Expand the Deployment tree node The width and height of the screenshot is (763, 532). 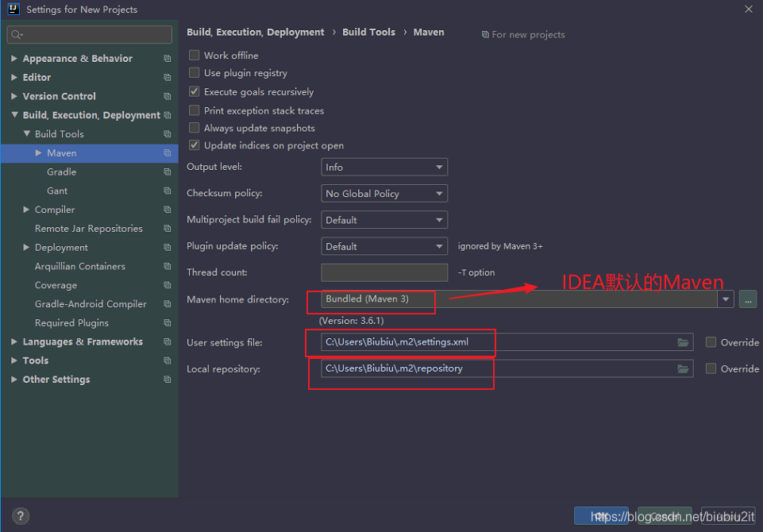tap(26, 247)
